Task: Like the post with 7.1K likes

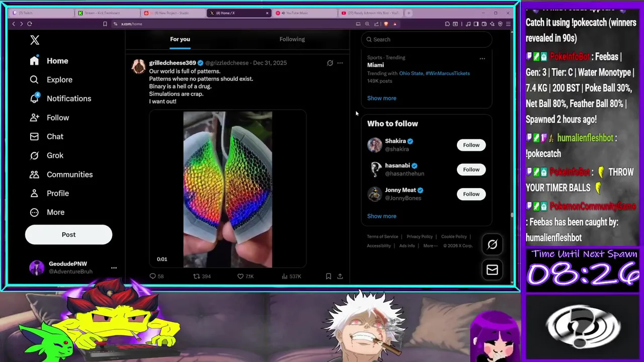Action: pyautogui.click(x=246, y=276)
